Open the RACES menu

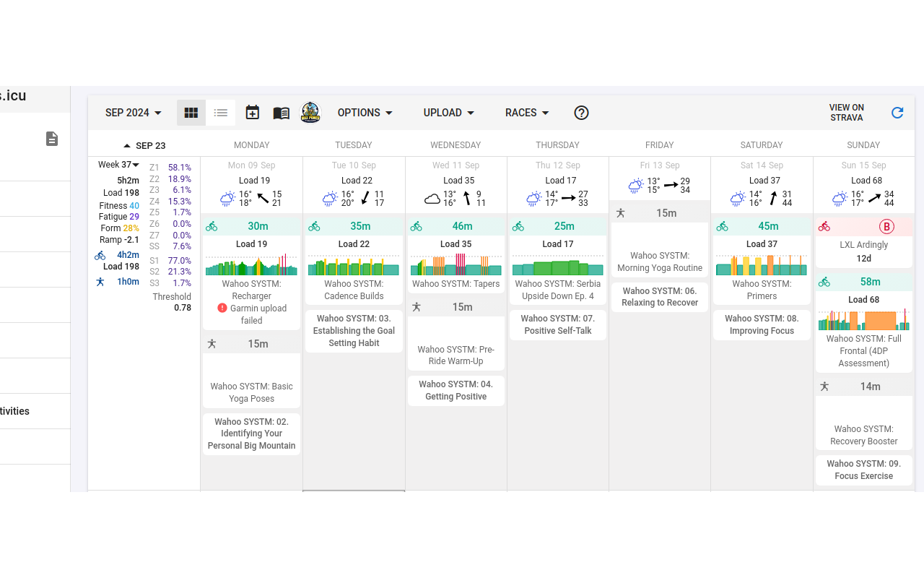[x=527, y=113]
